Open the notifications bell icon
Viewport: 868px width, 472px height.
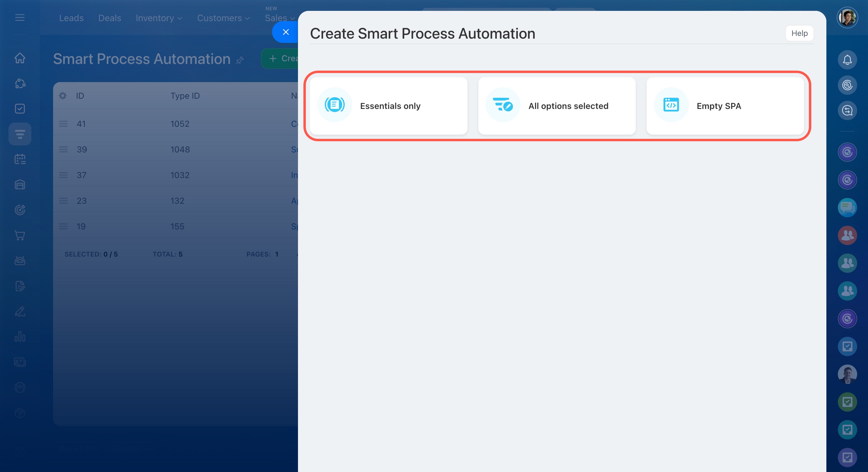pyautogui.click(x=847, y=60)
